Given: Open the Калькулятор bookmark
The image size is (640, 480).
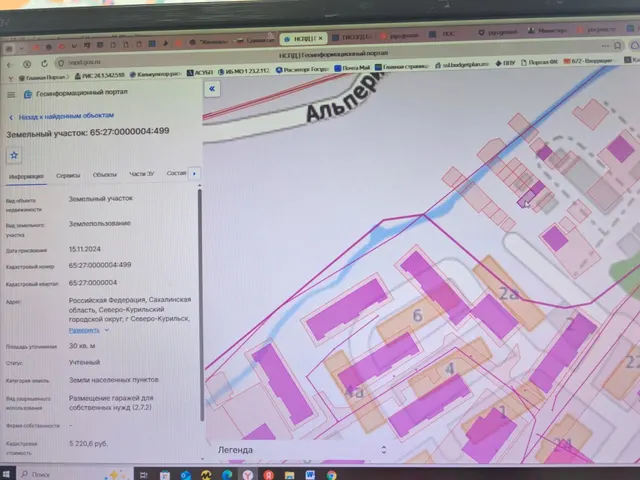Looking at the screenshot, I should tap(156, 74).
